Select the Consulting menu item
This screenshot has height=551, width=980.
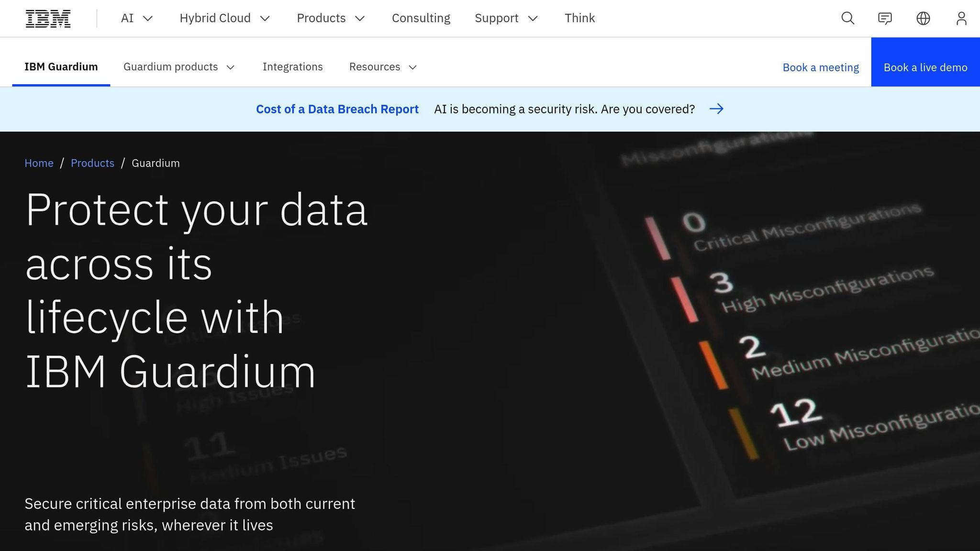421,18
